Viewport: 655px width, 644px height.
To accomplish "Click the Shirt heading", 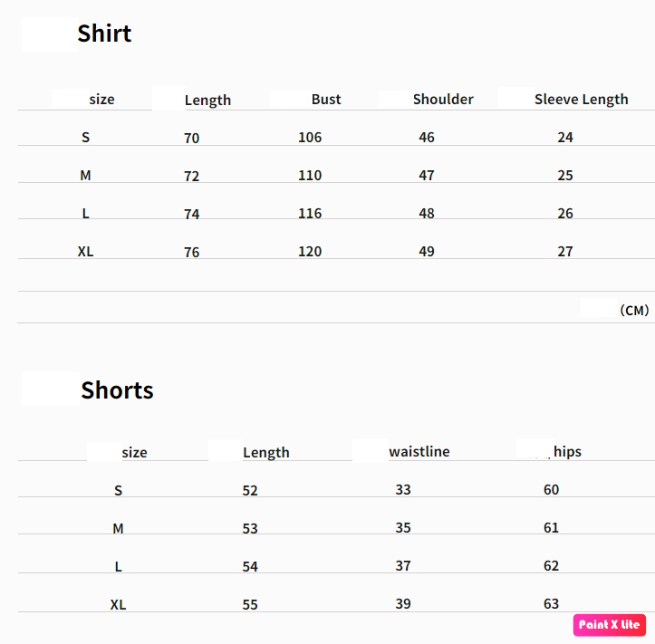I will 104,34.
